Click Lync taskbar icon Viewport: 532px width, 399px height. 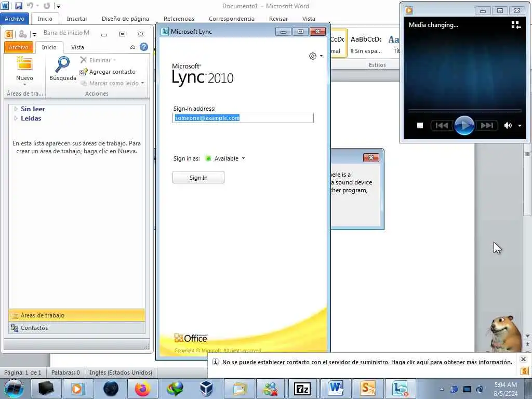pyautogui.click(x=400, y=389)
